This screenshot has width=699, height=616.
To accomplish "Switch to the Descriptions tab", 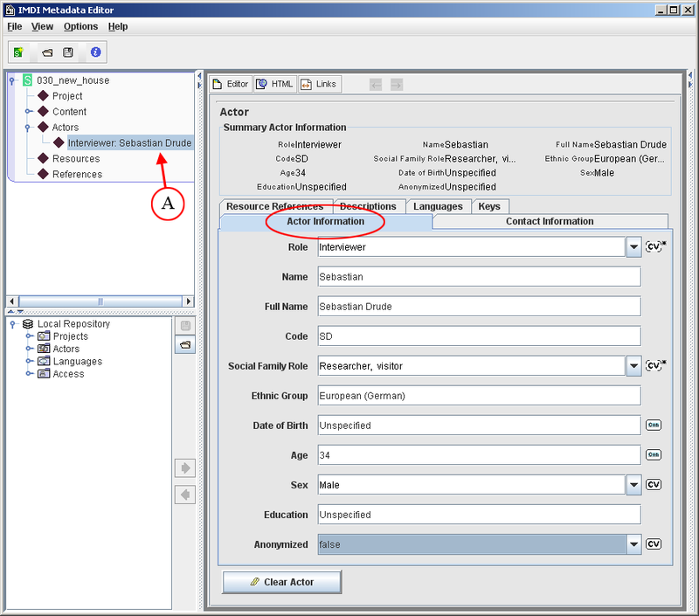I will pos(368,206).
